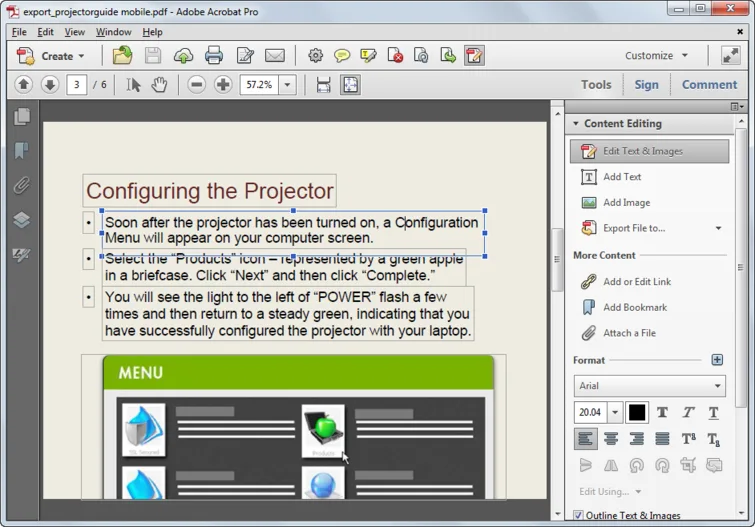Collapse the Content Editing section

(575, 124)
